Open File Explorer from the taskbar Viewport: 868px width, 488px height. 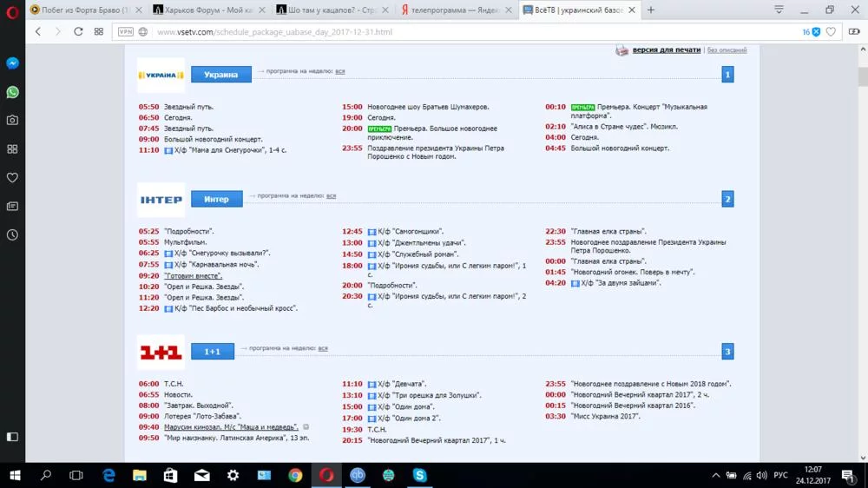140,475
